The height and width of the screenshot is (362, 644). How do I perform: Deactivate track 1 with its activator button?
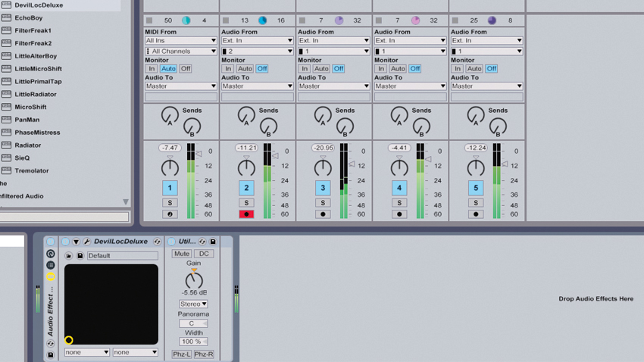click(170, 188)
